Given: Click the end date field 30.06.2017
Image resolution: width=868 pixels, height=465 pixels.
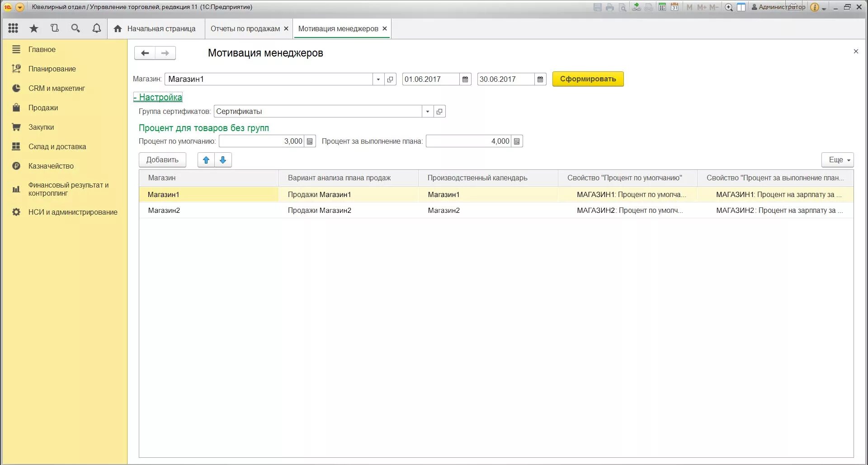Looking at the screenshot, I should click(x=506, y=79).
